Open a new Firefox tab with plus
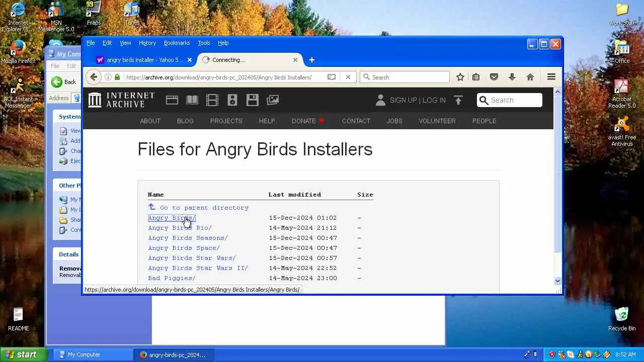This screenshot has height=362, width=644. pos(311,60)
